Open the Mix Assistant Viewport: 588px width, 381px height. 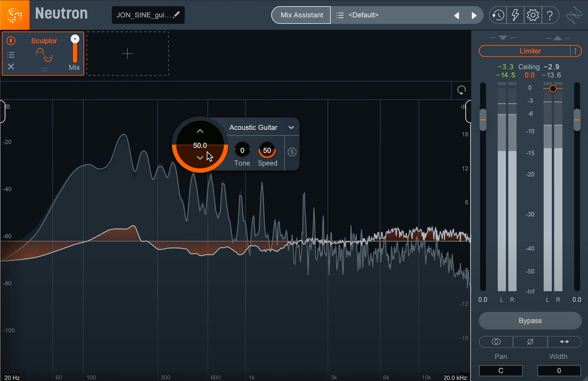(301, 15)
